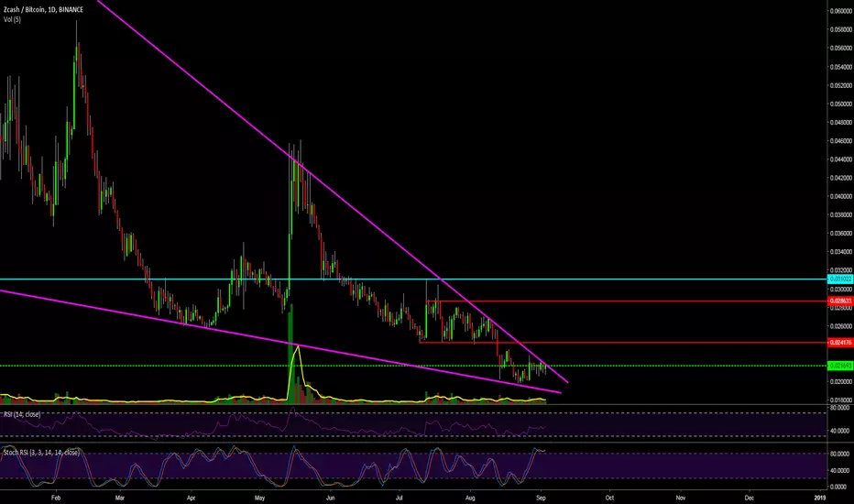Click the Nov label on time axis

point(680,498)
